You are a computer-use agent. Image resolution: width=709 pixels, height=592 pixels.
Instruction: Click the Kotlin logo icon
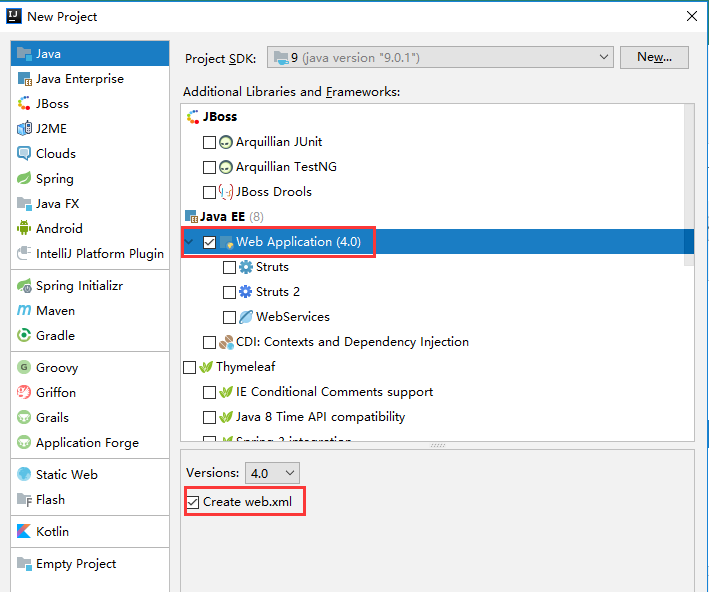pyautogui.click(x=24, y=531)
